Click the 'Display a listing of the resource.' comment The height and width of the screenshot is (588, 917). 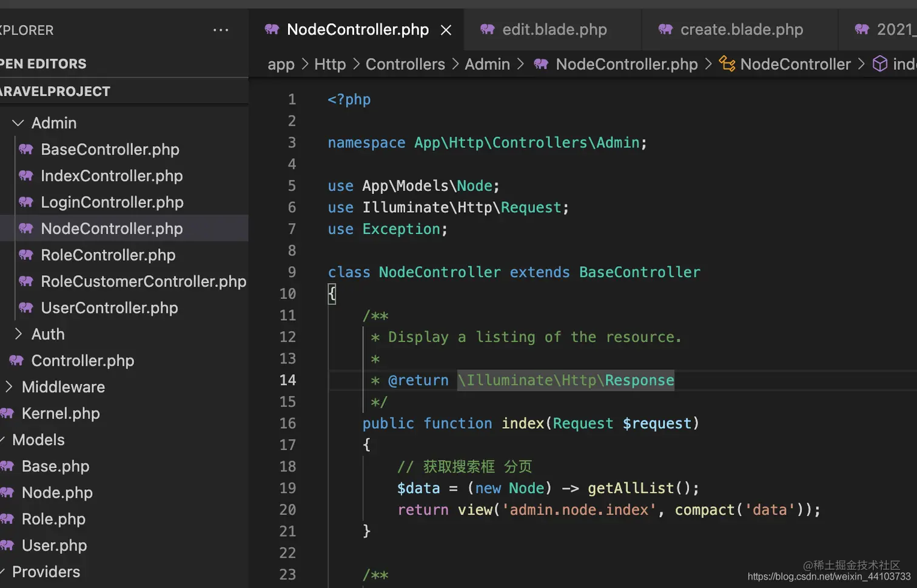(x=534, y=337)
